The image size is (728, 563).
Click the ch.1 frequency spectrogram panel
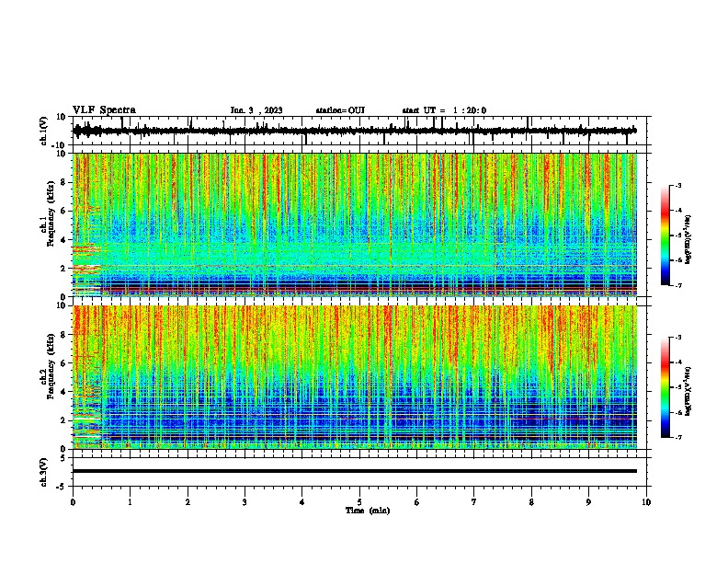click(x=355, y=224)
